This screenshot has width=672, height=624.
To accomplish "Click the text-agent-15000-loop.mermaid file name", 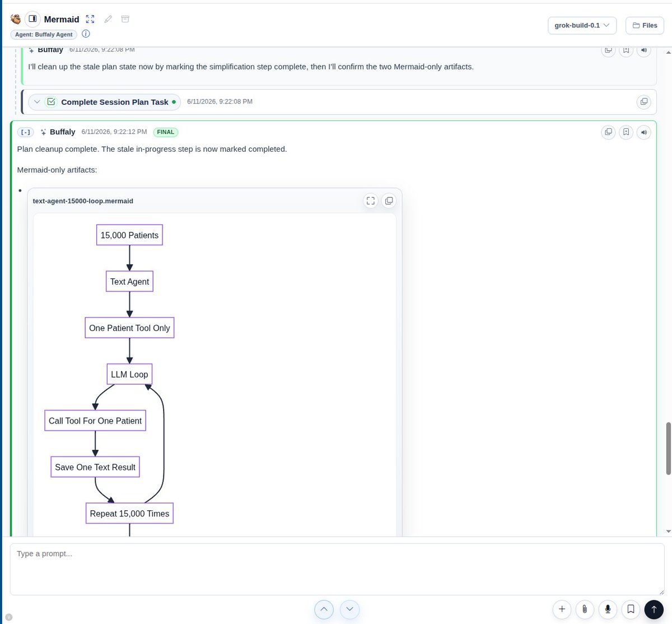I will tap(83, 201).
